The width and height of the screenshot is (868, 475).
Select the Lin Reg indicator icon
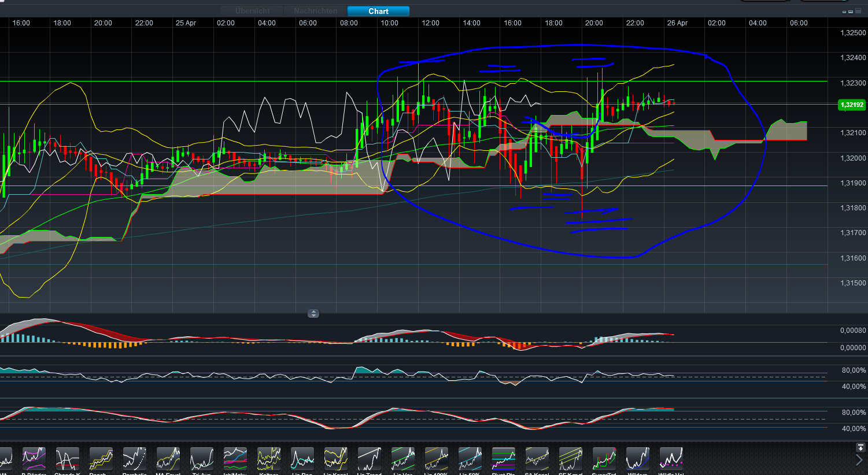tap(302, 458)
